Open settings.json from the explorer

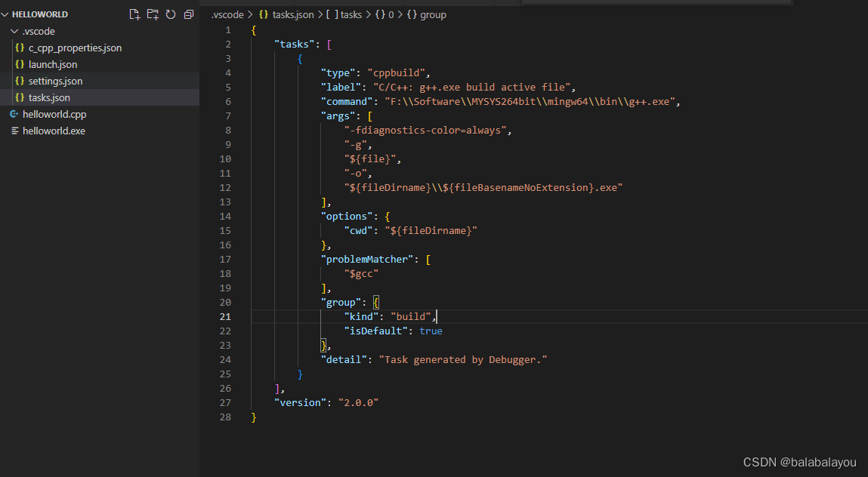point(55,81)
